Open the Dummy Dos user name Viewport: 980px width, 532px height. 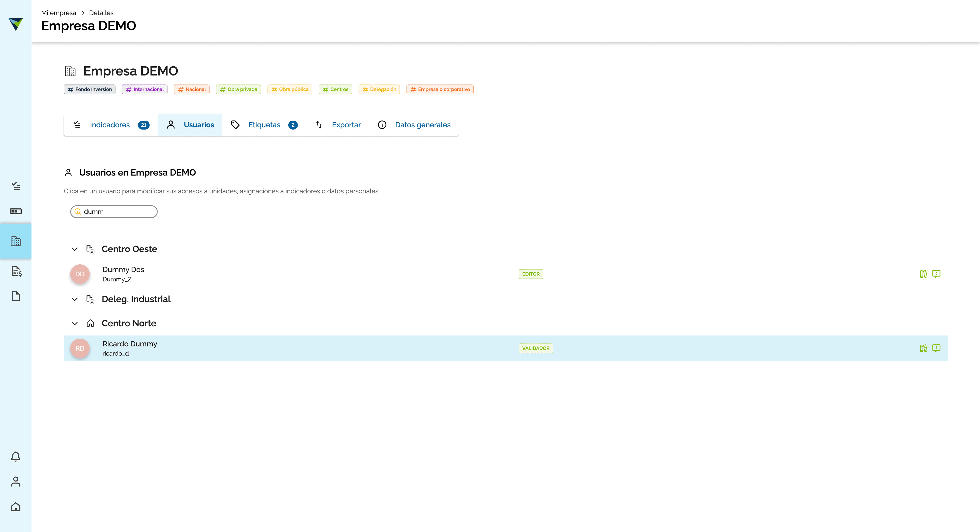pyautogui.click(x=123, y=270)
